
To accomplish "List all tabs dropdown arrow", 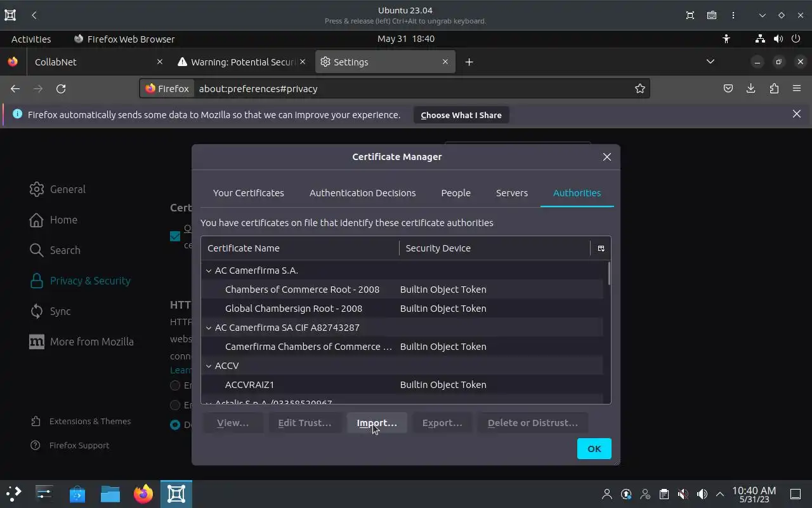I will 710,62.
